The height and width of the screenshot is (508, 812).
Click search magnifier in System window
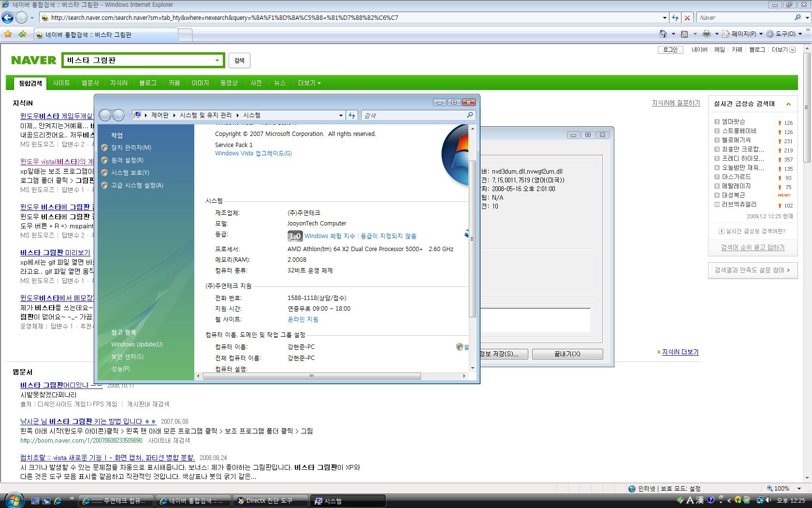pyautogui.click(x=470, y=115)
